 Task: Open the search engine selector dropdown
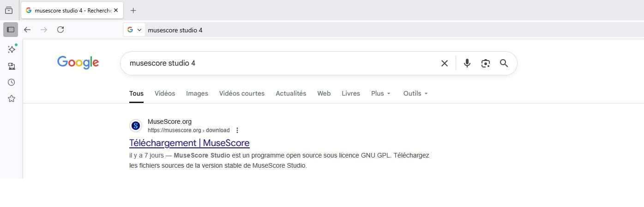134,30
